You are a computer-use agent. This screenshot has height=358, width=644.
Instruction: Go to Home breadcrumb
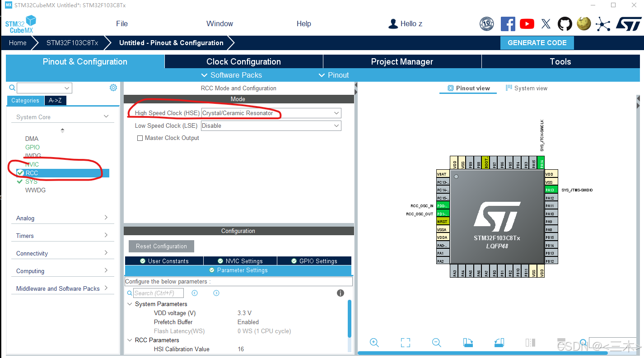(18, 43)
